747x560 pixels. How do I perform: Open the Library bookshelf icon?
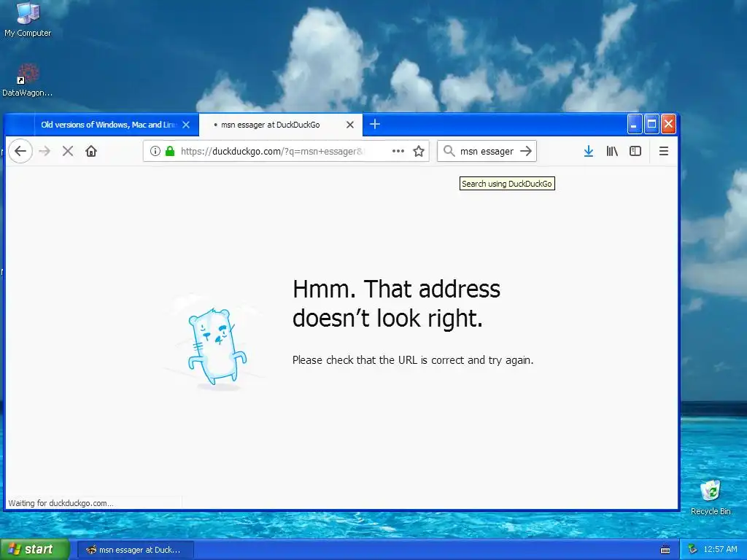612,152
